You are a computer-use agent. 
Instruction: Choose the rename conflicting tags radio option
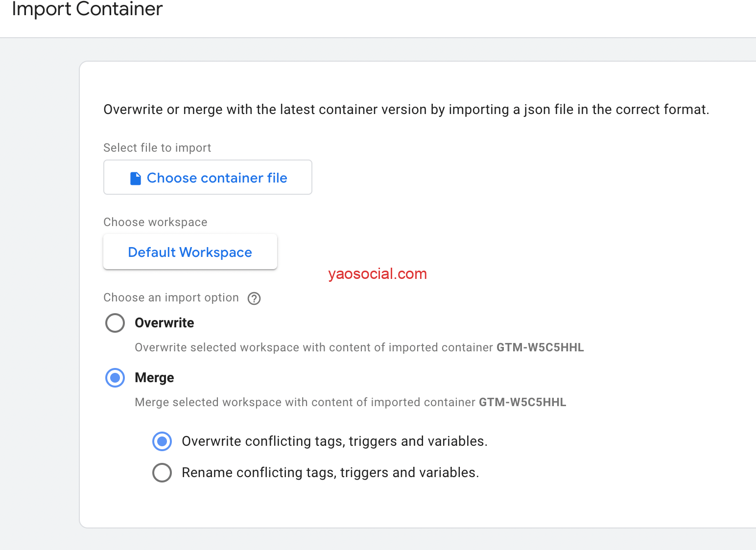point(162,473)
